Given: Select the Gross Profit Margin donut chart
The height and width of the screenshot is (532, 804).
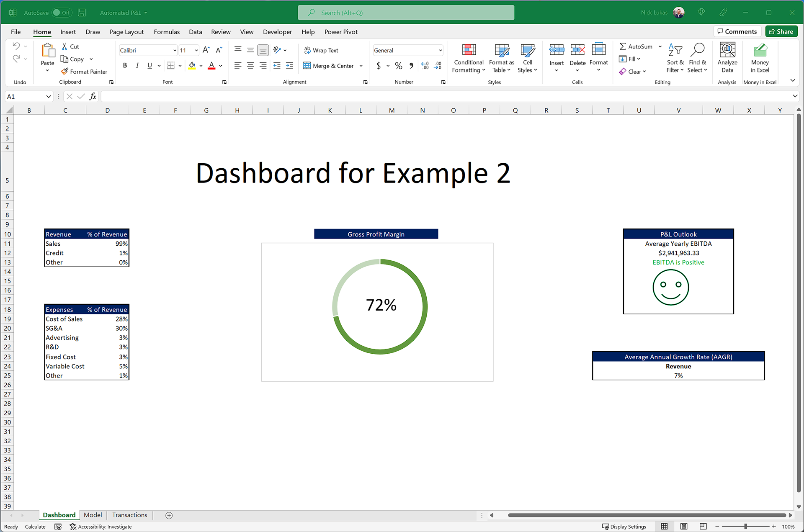Looking at the screenshot, I should (377, 312).
